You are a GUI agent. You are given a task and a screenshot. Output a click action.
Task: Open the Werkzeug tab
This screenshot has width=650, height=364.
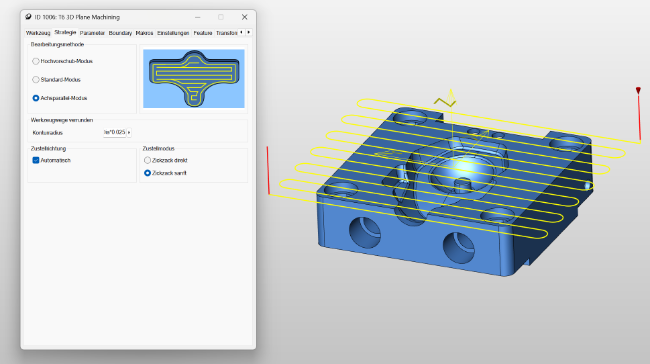[x=38, y=33]
